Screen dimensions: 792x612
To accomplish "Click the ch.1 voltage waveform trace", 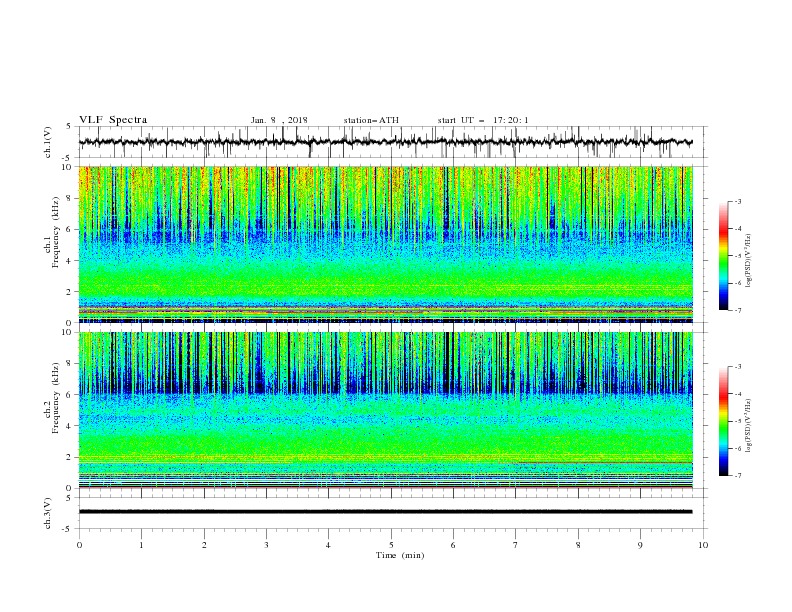I will tap(386, 142).
